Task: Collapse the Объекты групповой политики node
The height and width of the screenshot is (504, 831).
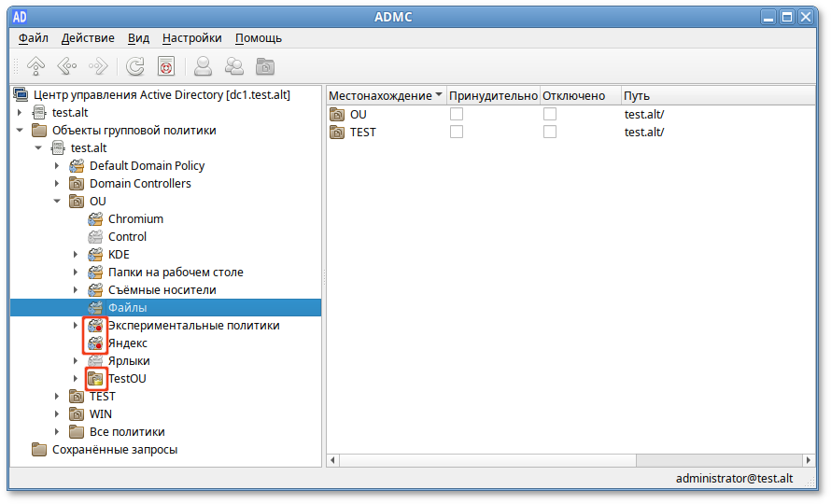Action: [x=20, y=131]
